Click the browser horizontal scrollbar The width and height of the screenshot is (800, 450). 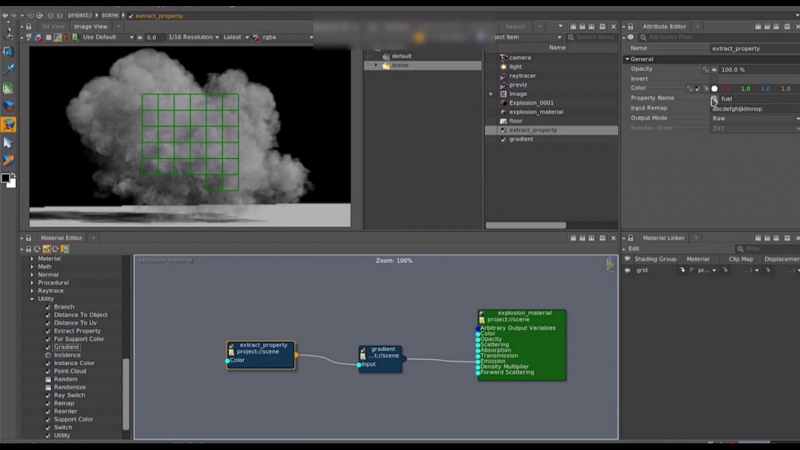point(526,225)
